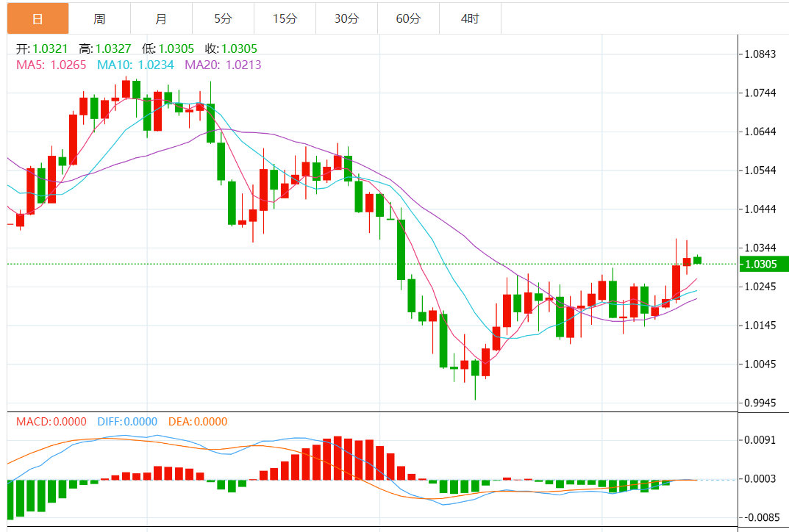Image resolution: width=789 pixels, height=532 pixels.
Task: Click the 1.0744 price axis label
Action: coord(760,93)
